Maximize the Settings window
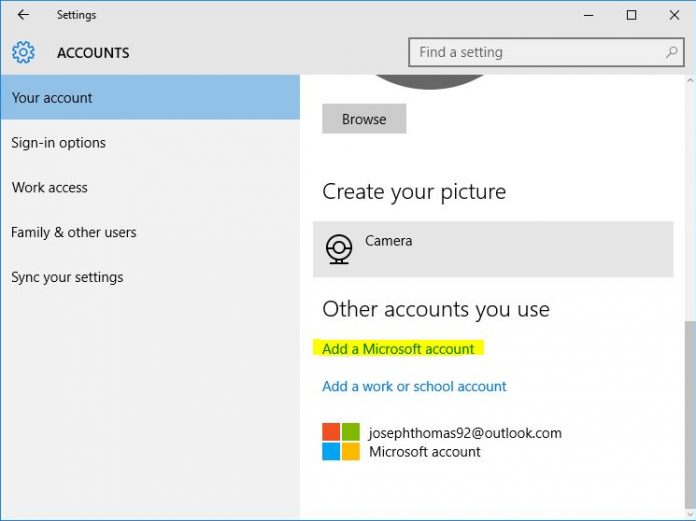Image resolution: width=696 pixels, height=521 pixels. [x=631, y=15]
